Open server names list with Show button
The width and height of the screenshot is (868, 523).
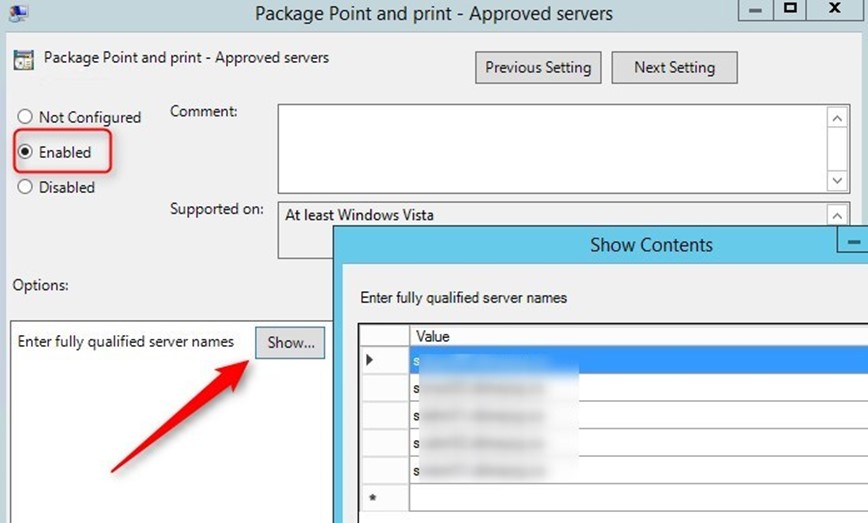[291, 343]
